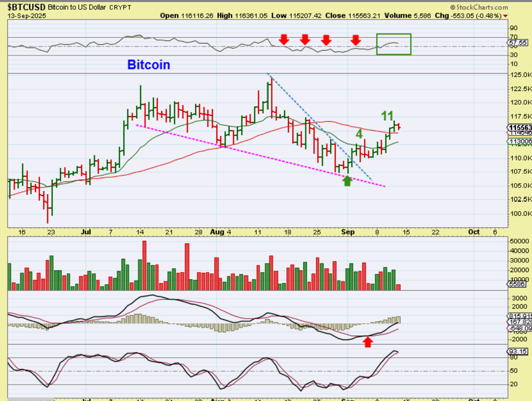
Task: Click the 'Aug 4' date axis label
Action: 221,232
